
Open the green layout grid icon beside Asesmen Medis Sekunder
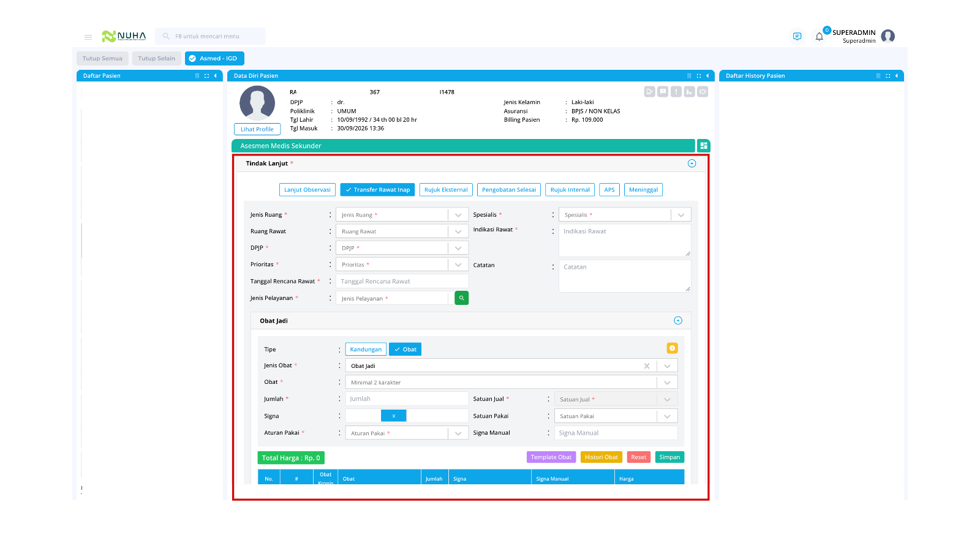704,146
